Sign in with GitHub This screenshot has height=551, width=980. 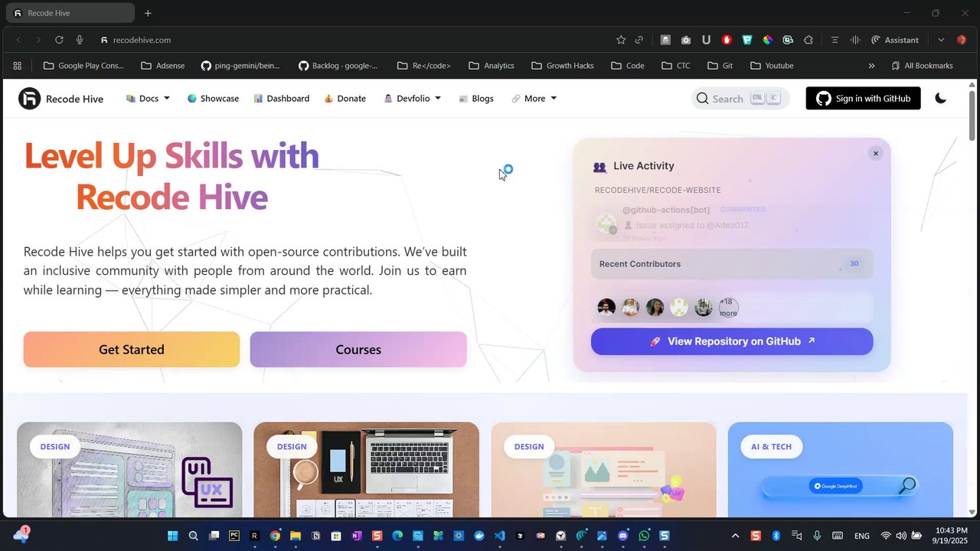click(x=863, y=98)
